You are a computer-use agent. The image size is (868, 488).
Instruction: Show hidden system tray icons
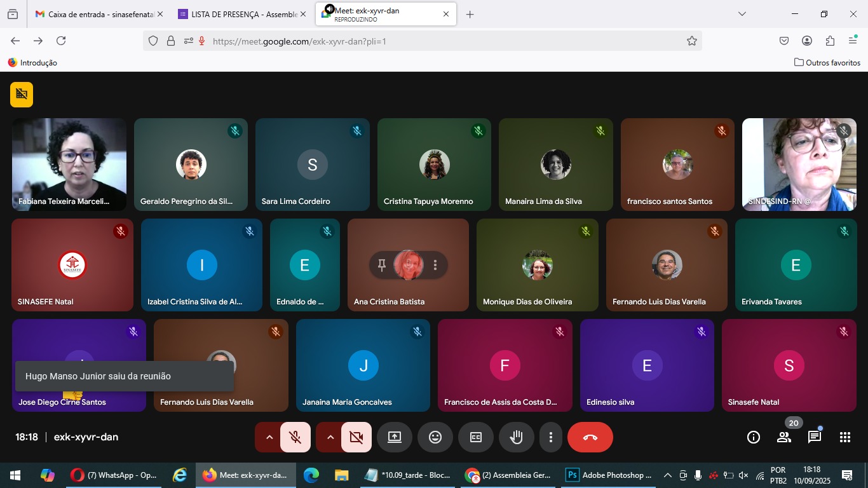coord(668,475)
